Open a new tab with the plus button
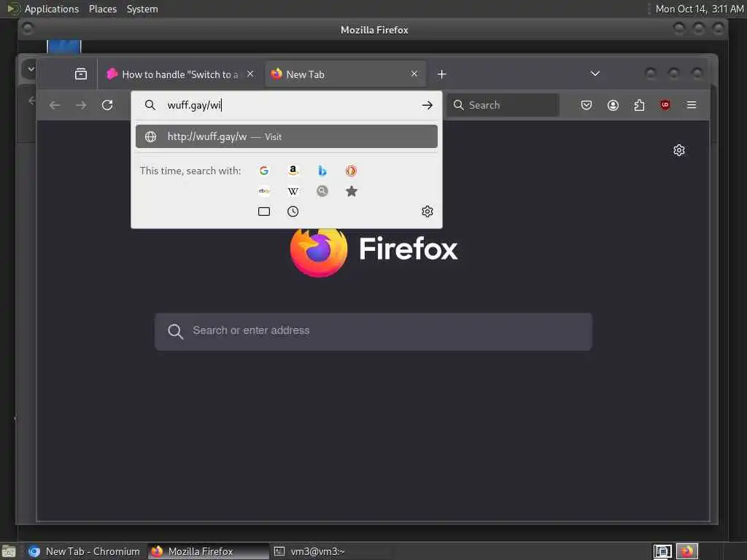Viewport: 747px width, 560px height. [441, 74]
